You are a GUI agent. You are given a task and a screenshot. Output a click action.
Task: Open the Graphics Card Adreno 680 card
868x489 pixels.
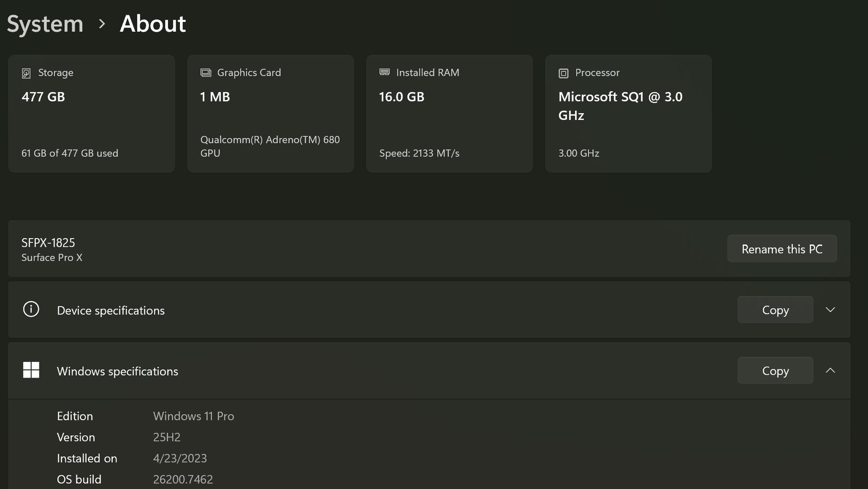(270, 114)
